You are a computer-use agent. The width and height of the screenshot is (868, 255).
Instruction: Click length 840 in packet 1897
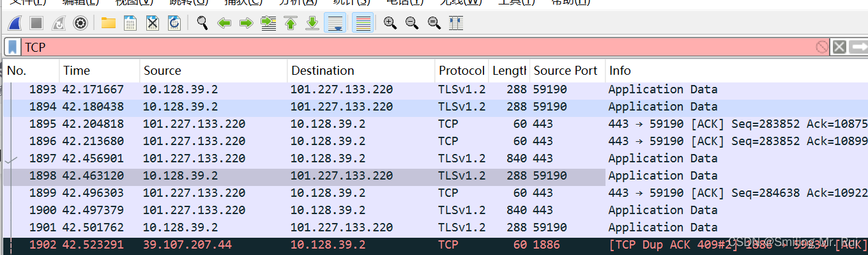pos(517,158)
